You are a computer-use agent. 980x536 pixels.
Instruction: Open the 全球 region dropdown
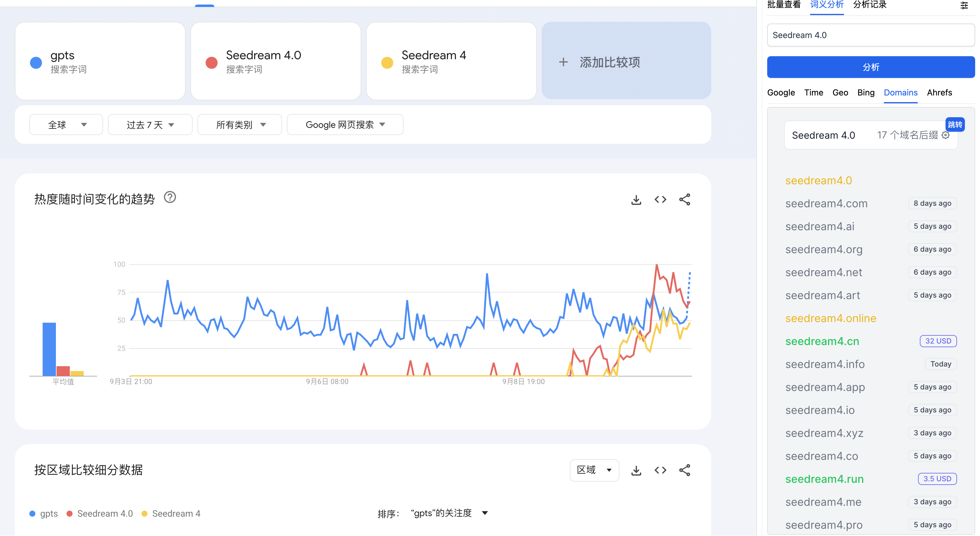click(66, 125)
